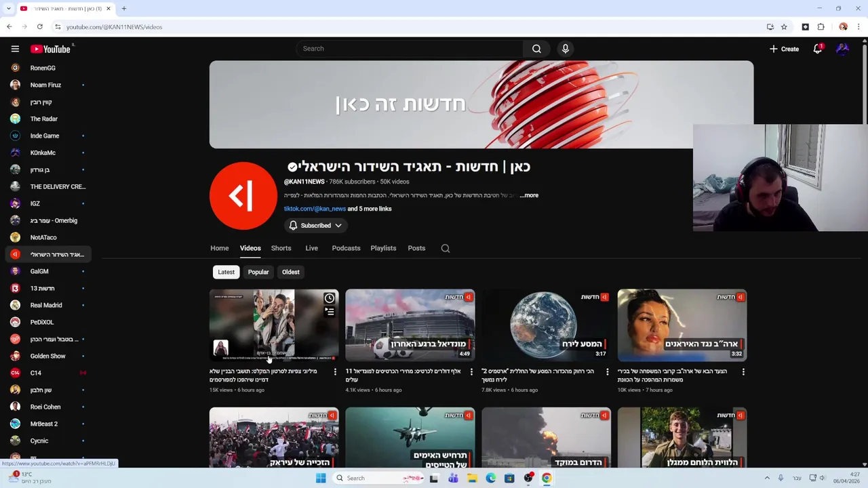868x488 pixels.
Task: Open options for the 4.1K views video
Action: [471, 371]
